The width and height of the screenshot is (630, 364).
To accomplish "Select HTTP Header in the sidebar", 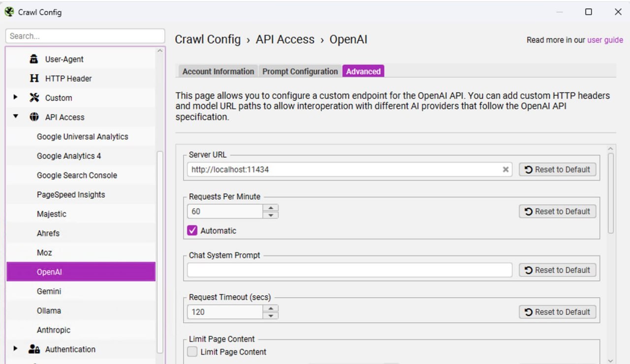I will (81, 78).
